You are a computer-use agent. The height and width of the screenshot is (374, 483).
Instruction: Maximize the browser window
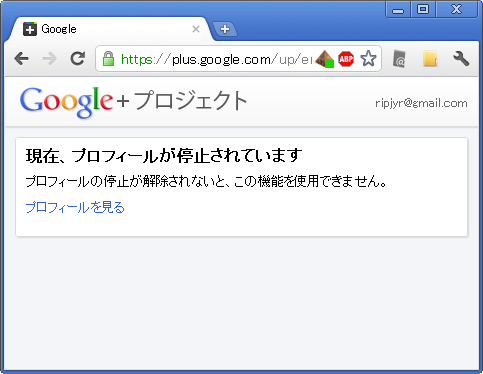point(423,9)
